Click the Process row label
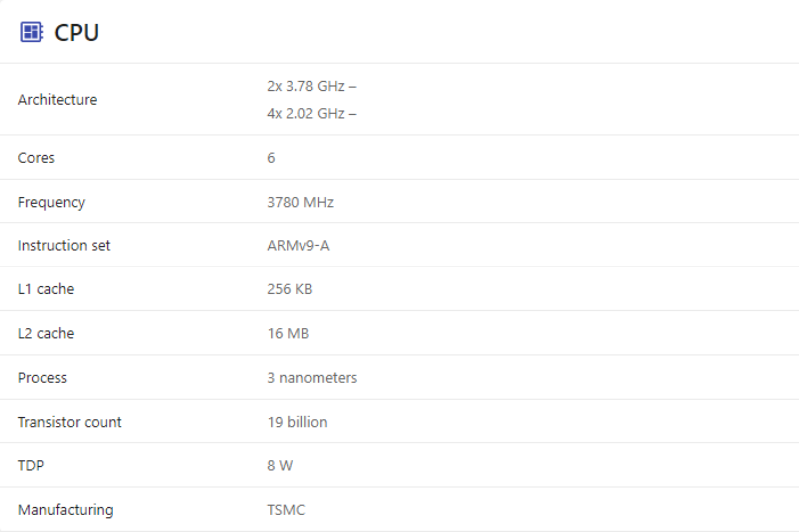This screenshot has height=532, width=799. (42, 378)
